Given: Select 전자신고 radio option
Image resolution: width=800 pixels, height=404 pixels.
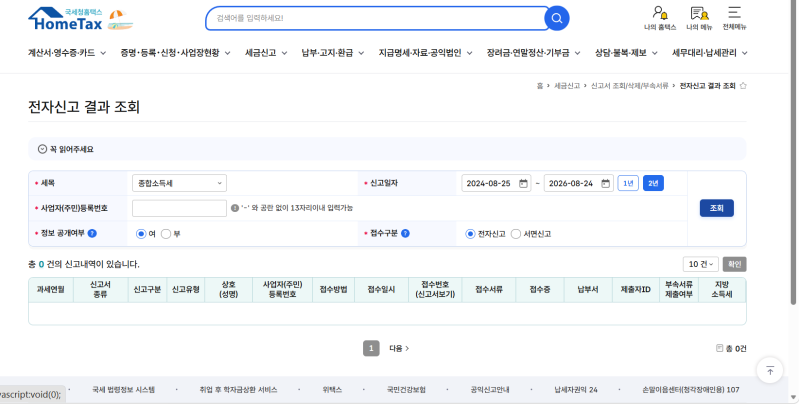Looking at the screenshot, I should coord(470,234).
